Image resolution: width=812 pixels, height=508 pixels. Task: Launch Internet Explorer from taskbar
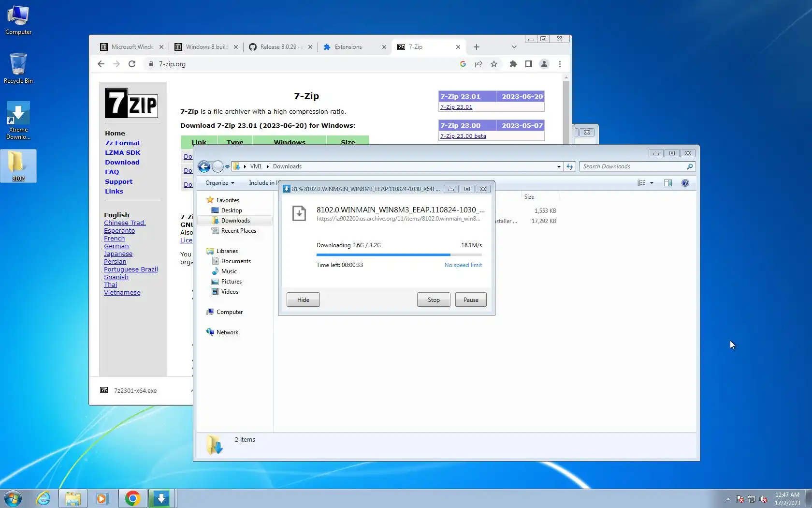coord(43,498)
